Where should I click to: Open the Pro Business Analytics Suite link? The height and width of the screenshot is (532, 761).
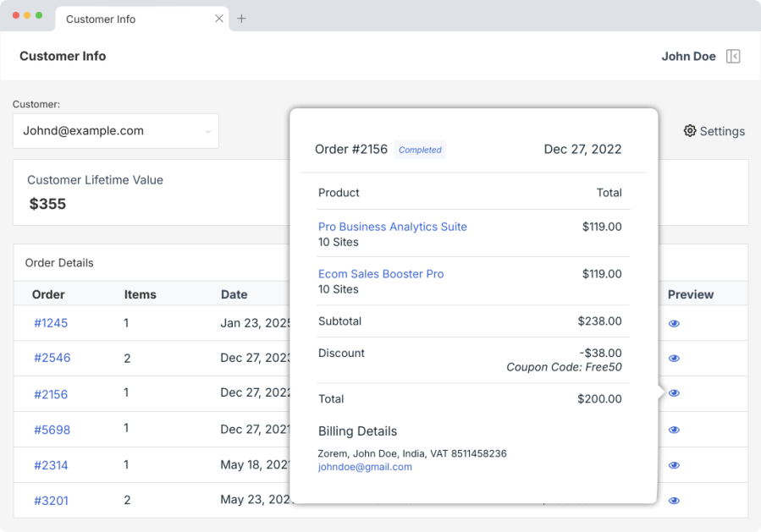click(392, 227)
